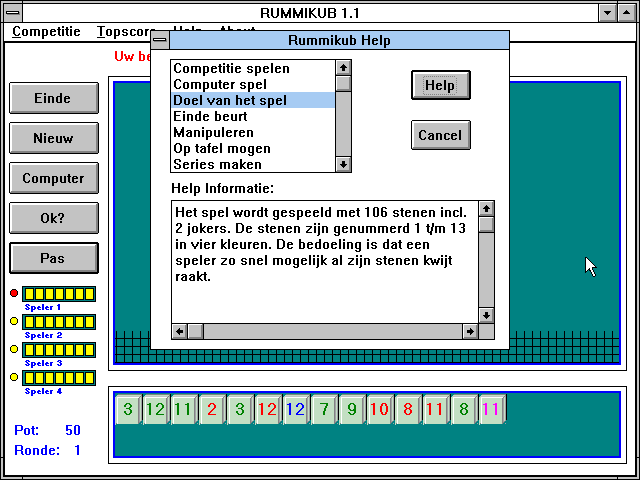The width and height of the screenshot is (640, 480).
Task: Click help text scroll down arrow
Action: (x=486, y=315)
